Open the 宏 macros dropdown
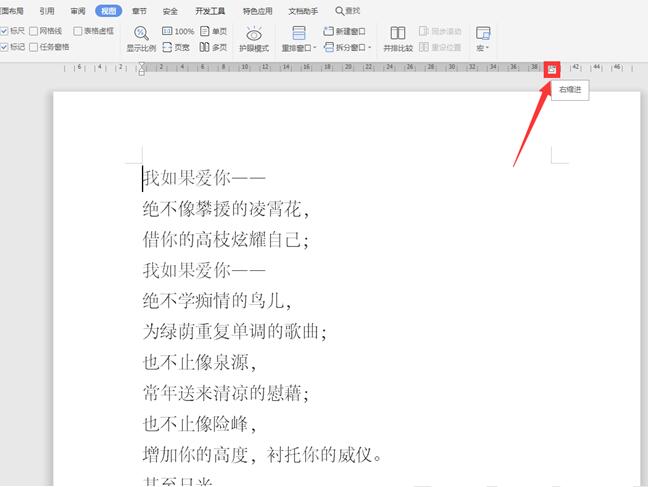 (x=483, y=47)
